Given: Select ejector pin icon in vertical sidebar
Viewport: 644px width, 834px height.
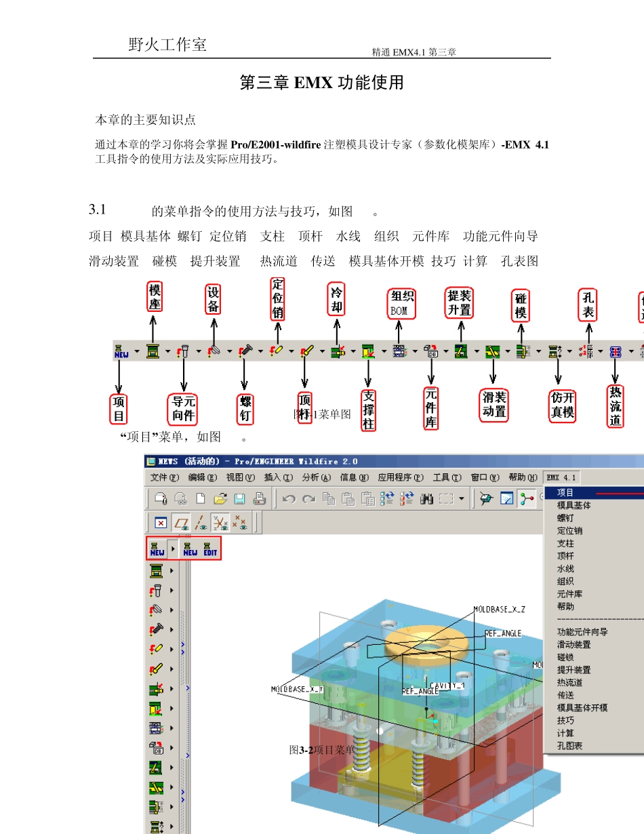Looking at the screenshot, I should pyautogui.click(x=157, y=669).
